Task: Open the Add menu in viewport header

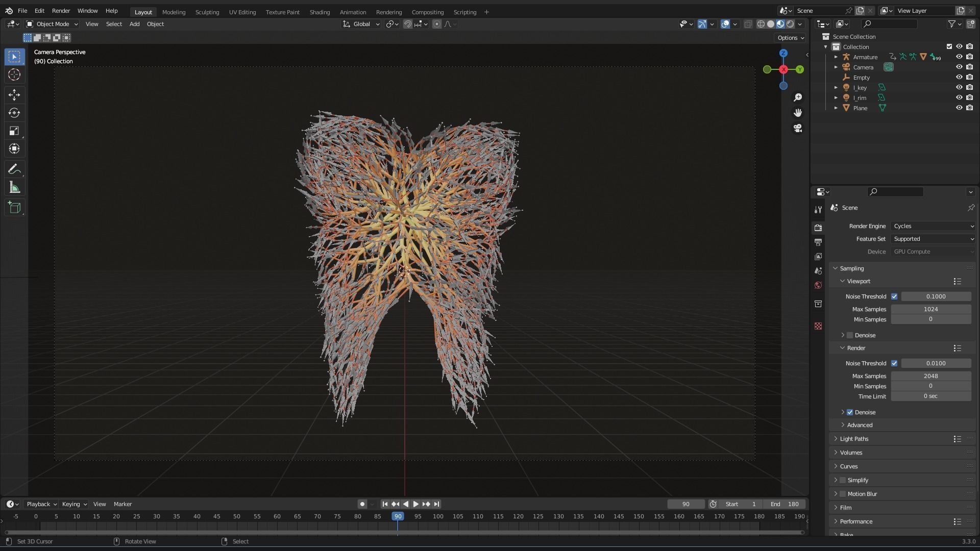Action: point(134,24)
